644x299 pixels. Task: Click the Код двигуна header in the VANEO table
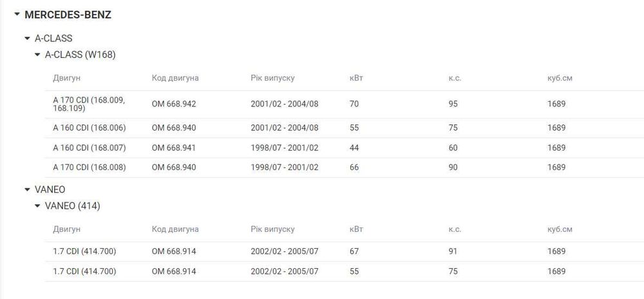[x=175, y=229]
